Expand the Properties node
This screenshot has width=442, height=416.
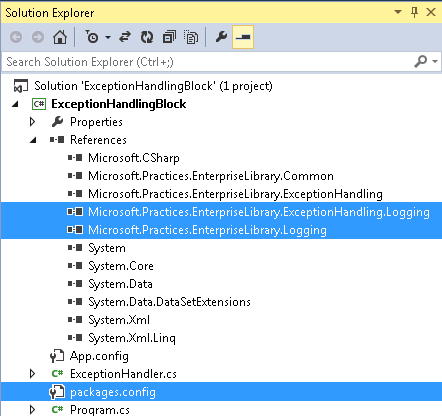[x=33, y=122]
